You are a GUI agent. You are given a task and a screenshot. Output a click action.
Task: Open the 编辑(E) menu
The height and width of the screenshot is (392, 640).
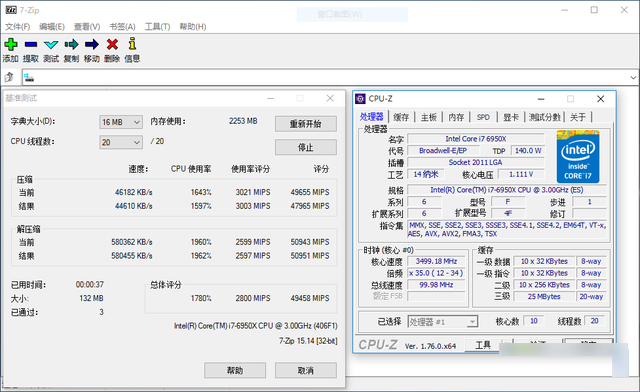pyautogui.click(x=52, y=27)
